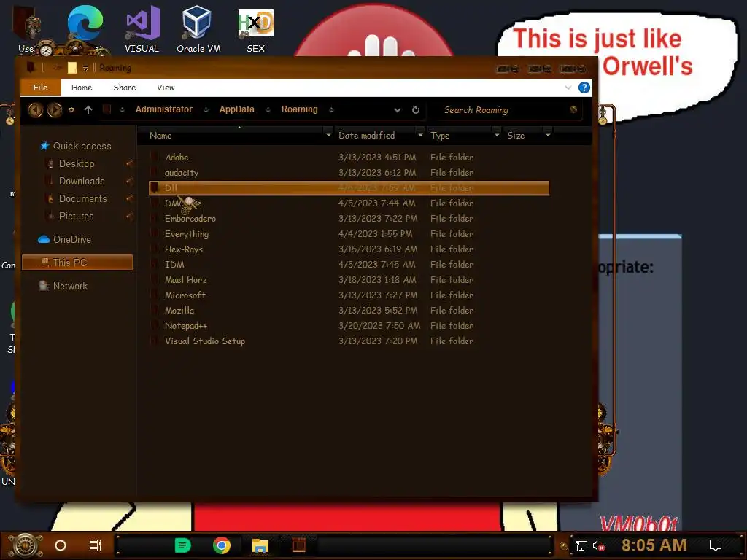The image size is (747, 560).
Task: Select the Hex-Rays folder
Action: click(x=349, y=249)
